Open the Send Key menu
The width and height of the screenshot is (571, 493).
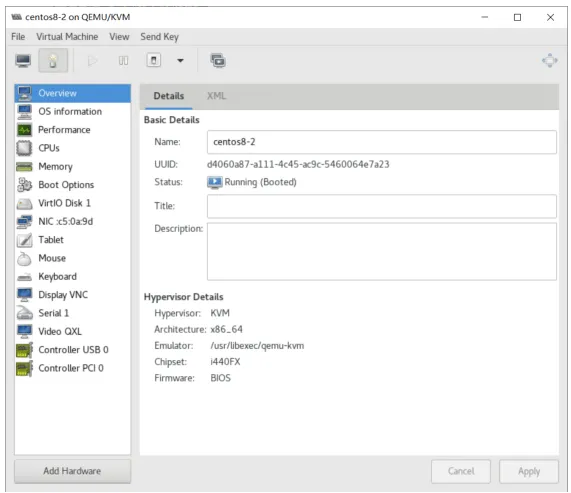[160, 37]
